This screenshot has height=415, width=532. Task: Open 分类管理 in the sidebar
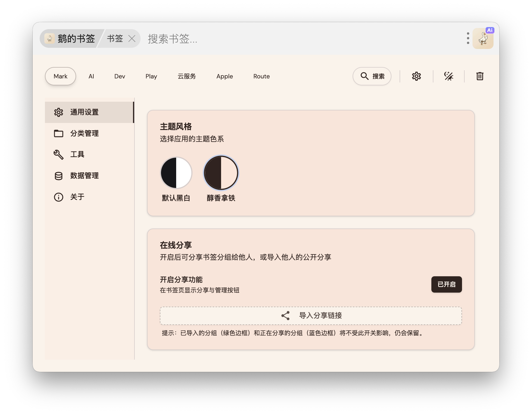[84, 133]
